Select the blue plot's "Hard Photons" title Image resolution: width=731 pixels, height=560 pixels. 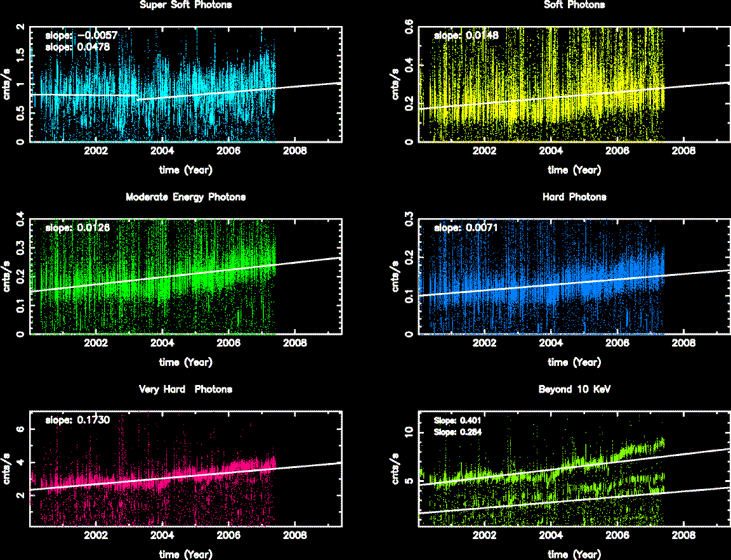(x=574, y=197)
